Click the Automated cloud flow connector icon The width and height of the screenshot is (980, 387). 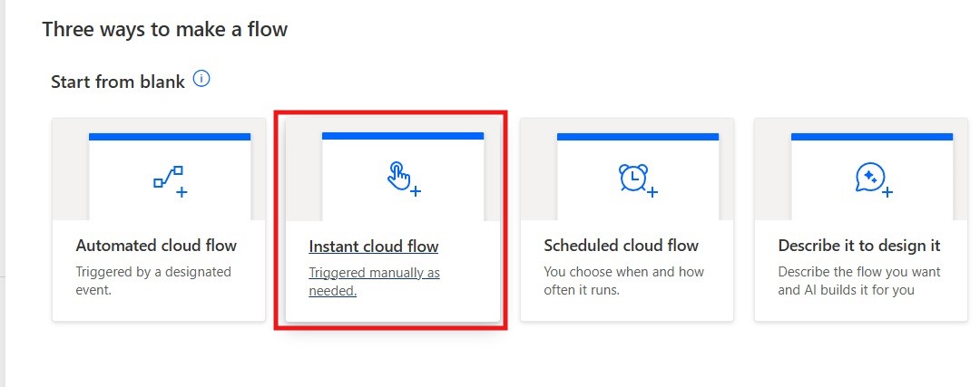click(170, 180)
